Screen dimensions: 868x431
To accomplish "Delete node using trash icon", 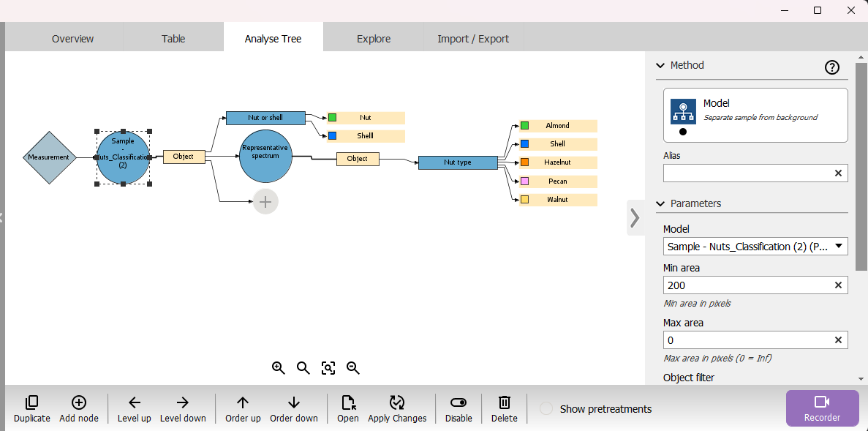I will tap(504, 402).
